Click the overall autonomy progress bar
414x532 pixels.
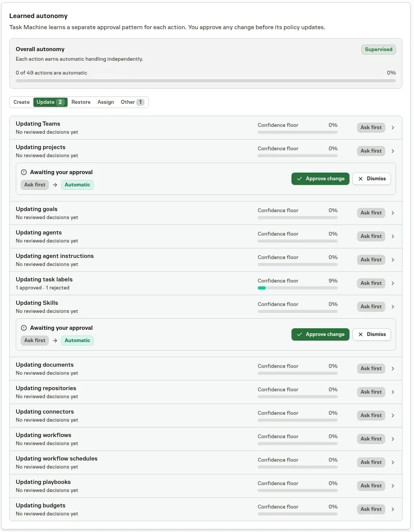pyautogui.click(x=206, y=81)
